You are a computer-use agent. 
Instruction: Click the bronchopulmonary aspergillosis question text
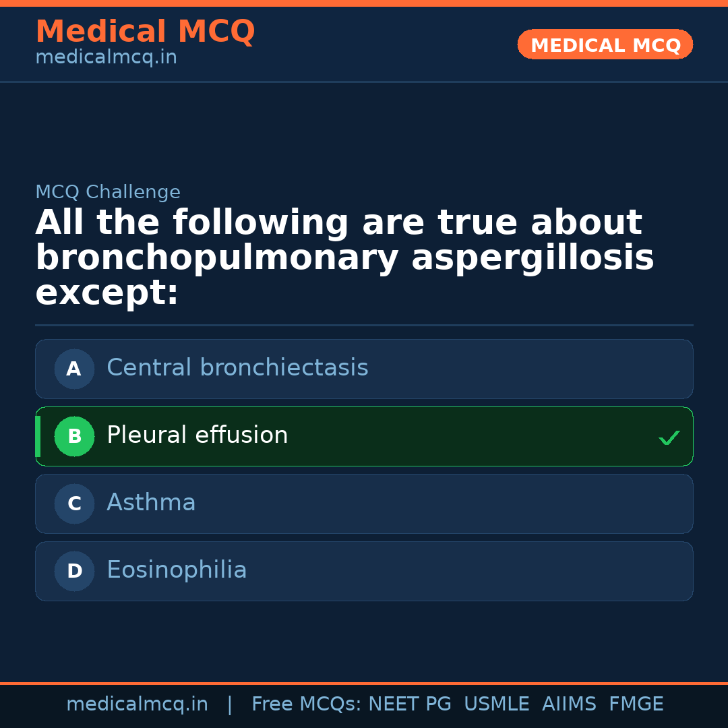pyautogui.click(x=344, y=258)
